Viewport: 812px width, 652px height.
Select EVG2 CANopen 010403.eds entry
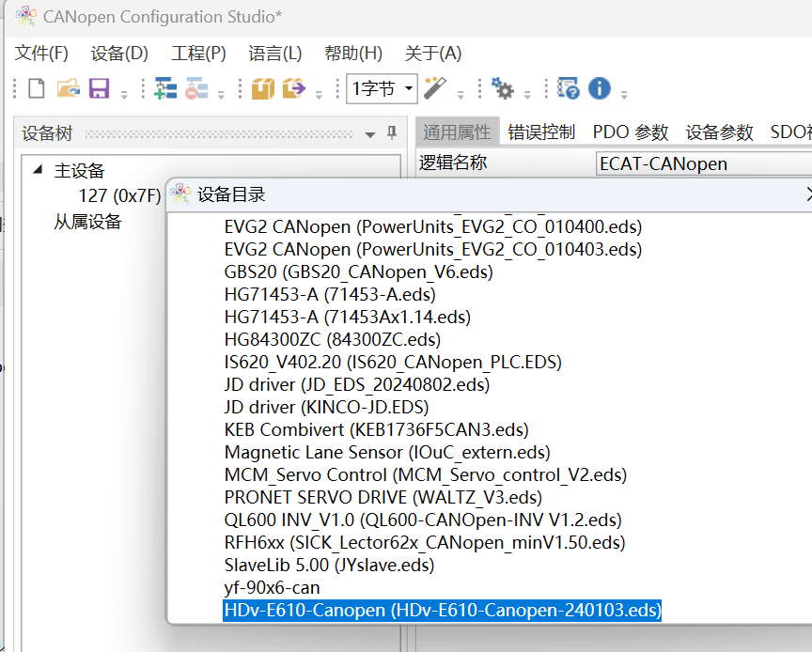[x=433, y=250]
